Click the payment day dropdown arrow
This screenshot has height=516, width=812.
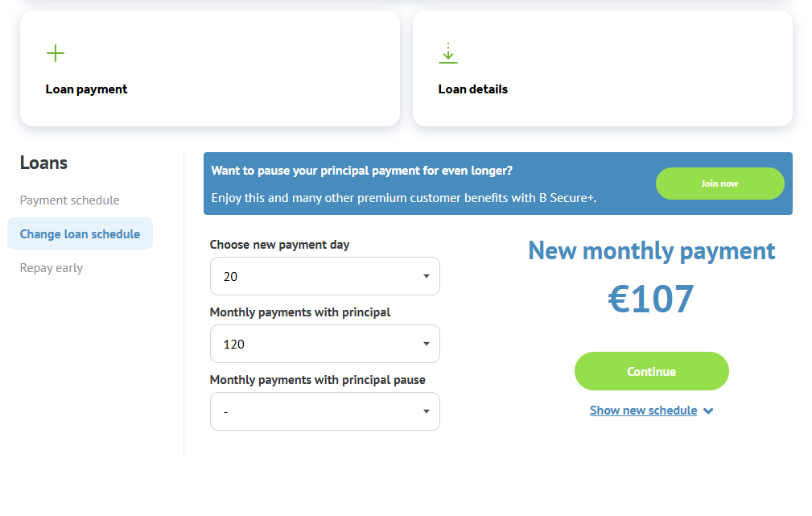point(426,276)
